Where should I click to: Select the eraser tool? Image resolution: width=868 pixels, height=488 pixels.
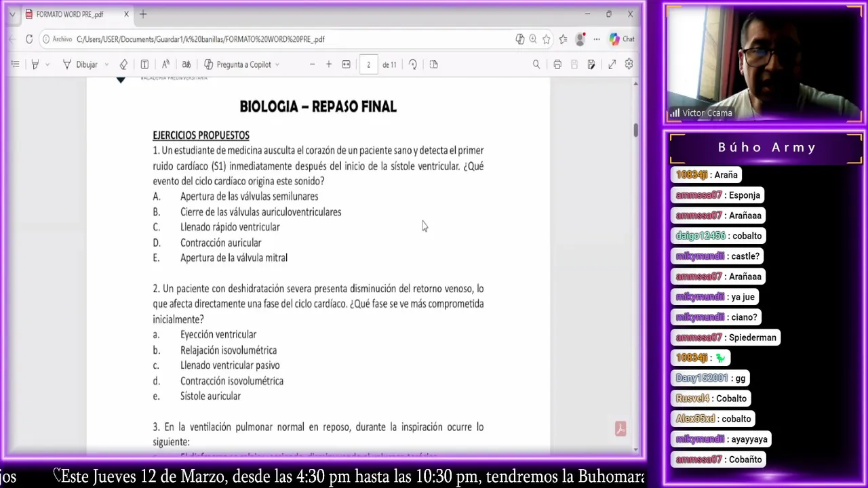coord(123,64)
